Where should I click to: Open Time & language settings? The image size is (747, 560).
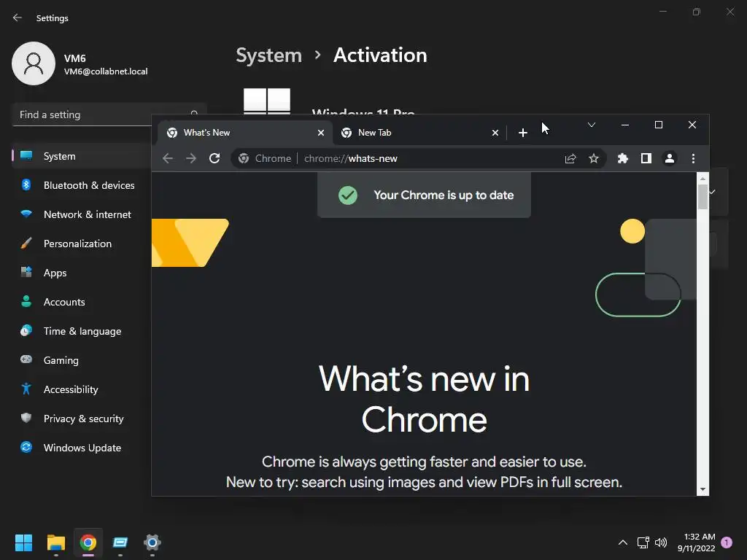pos(82,331)
